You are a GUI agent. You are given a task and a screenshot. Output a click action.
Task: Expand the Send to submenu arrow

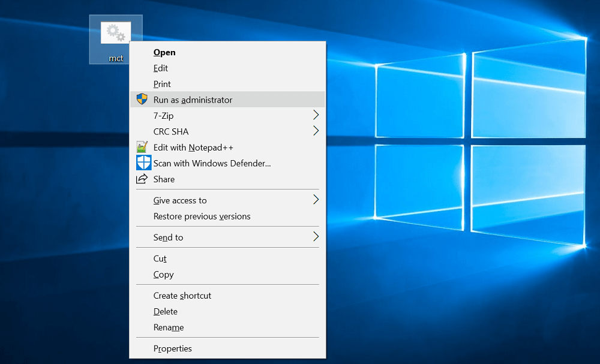click(316, 237)
